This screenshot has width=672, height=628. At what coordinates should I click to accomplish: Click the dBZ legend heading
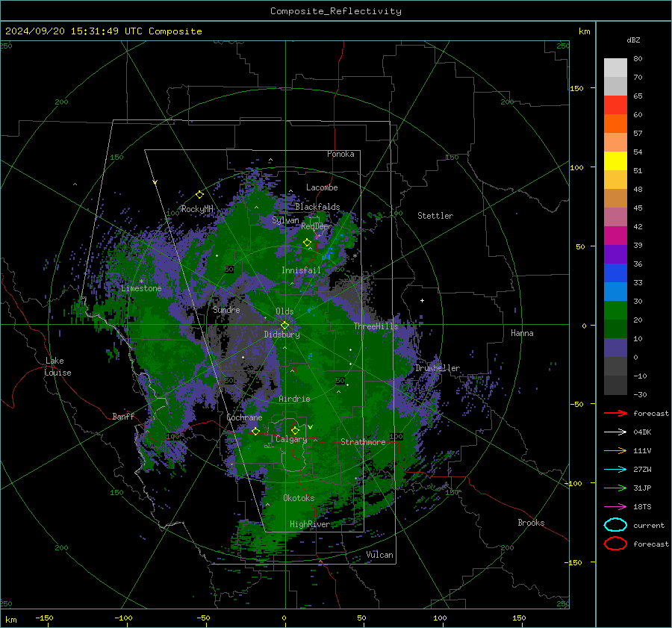633,40
